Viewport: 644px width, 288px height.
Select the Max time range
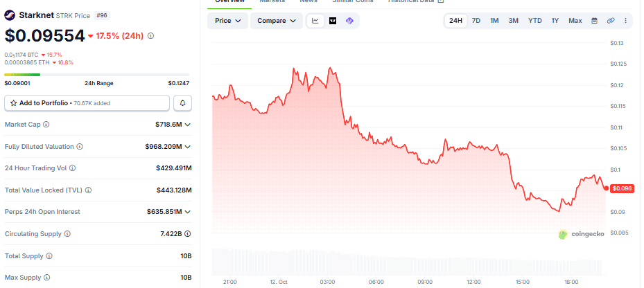(575, 21)
